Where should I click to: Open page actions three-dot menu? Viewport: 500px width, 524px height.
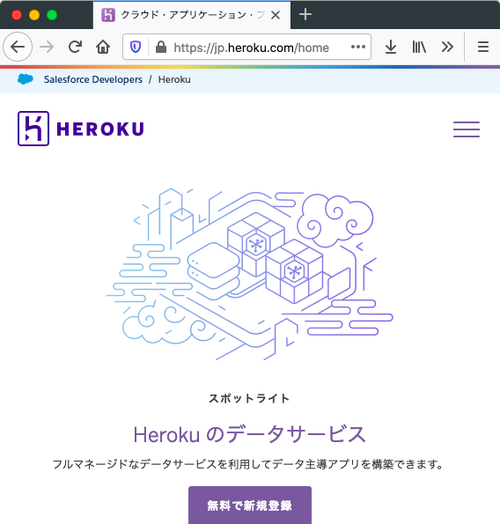(358, 47)
